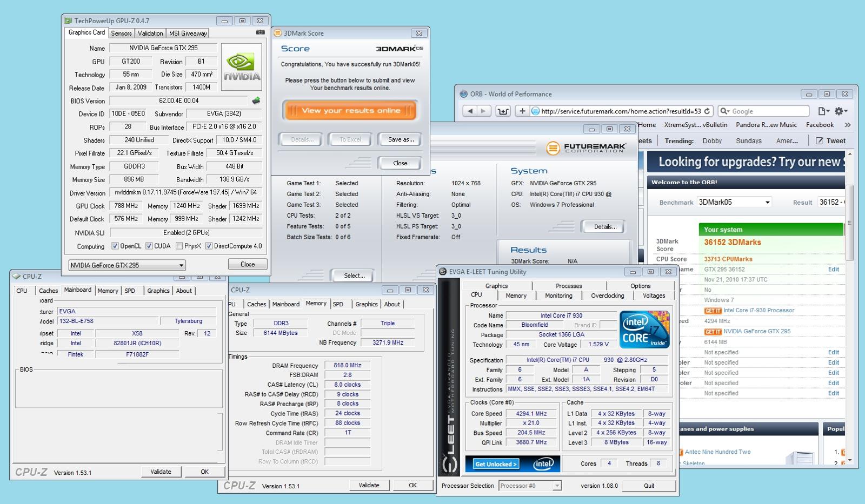Click the Quit button in E-LEET
This screenshot has height=504, width=865.
tap(649, 486)
